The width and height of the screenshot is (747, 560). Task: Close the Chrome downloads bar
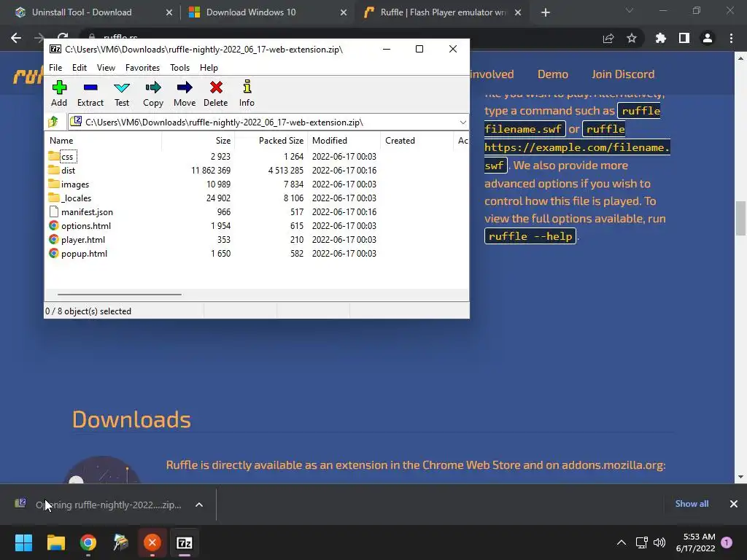pyautogui.click(x=734, y=504)
